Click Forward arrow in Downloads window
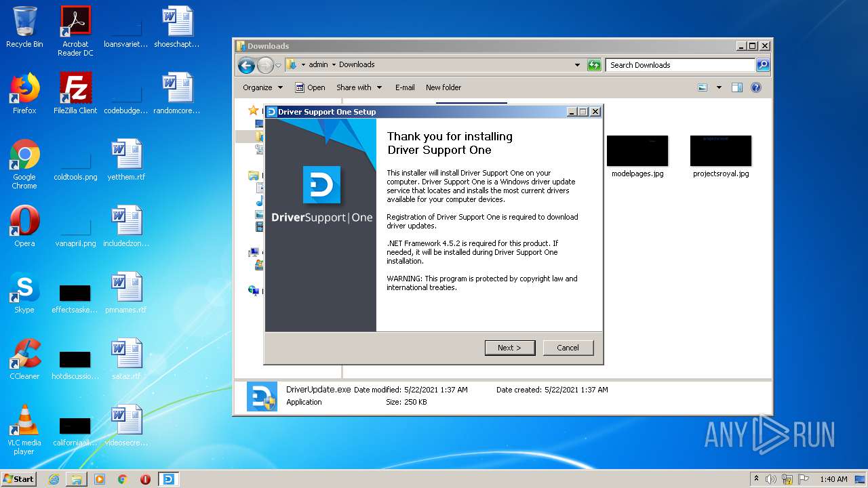868x488 pixels. click(265, 65)
